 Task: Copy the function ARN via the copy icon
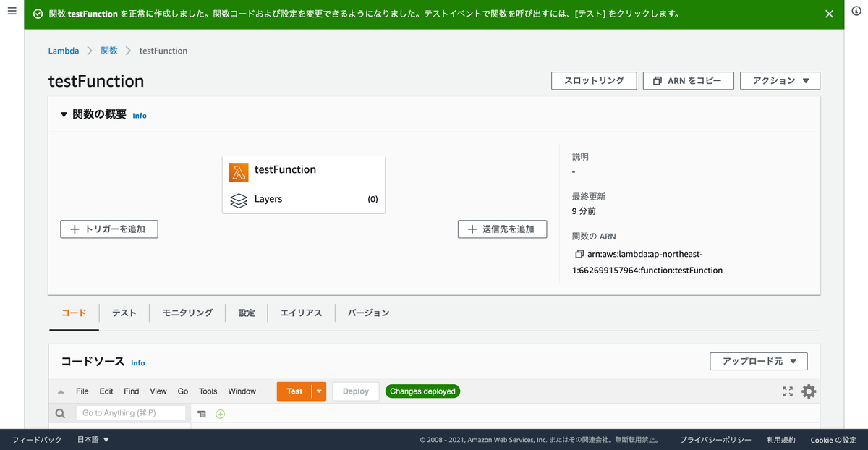(x=579, y=254)
